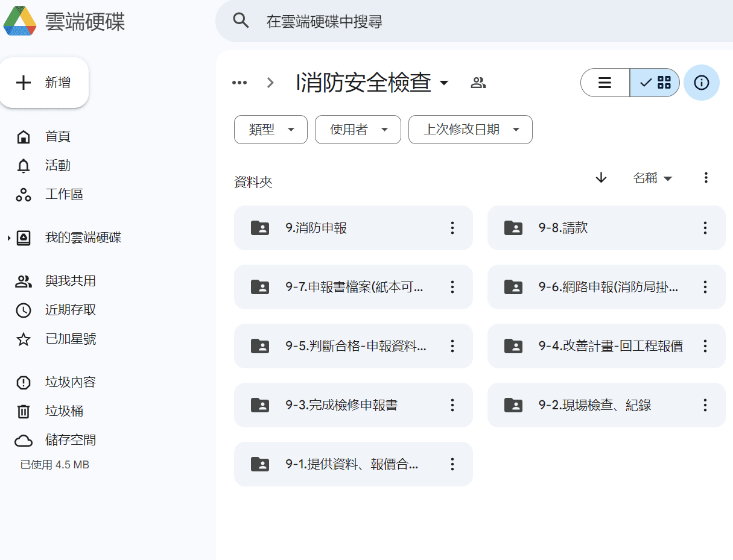Open more options for 9.消防申報 folder

452,228
